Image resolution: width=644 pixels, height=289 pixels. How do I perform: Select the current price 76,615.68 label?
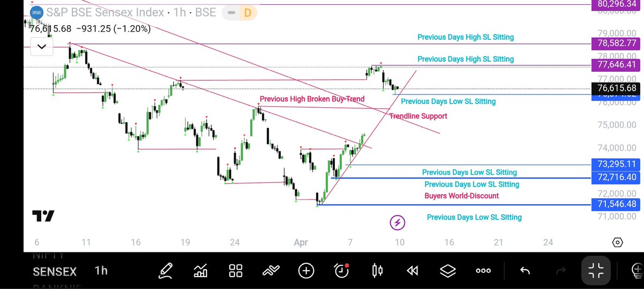click(617, 88)
